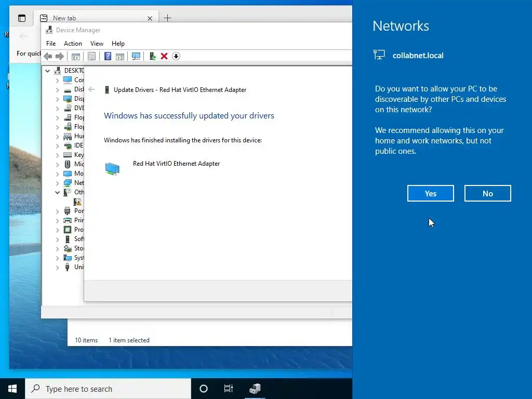The image size is (532, 399).
Task: Click the Forward arrow in Device Manager toolbar
Action: coord(59,56)
